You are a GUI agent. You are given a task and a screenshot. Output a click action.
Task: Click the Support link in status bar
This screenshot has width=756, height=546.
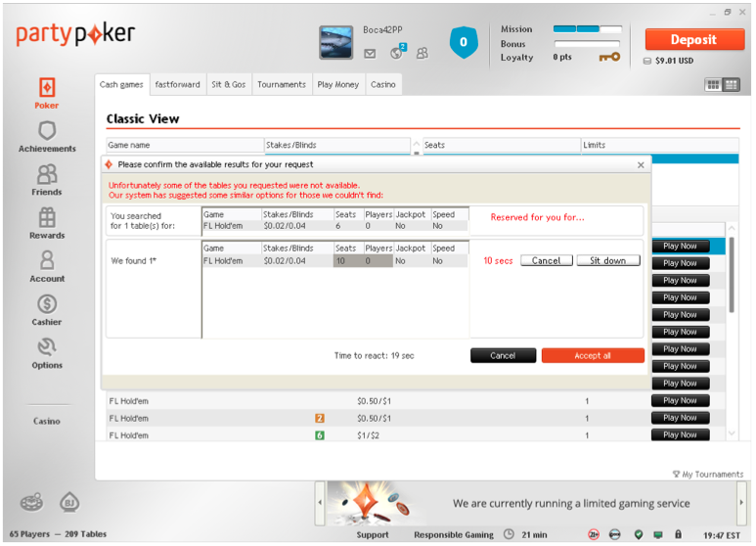tap(373, 535)
